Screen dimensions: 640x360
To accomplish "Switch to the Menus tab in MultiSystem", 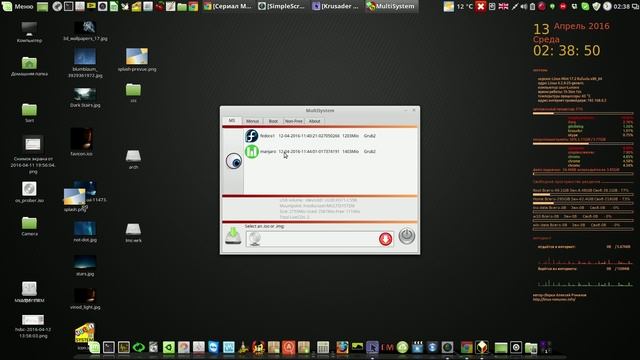I will coord(252,121).
